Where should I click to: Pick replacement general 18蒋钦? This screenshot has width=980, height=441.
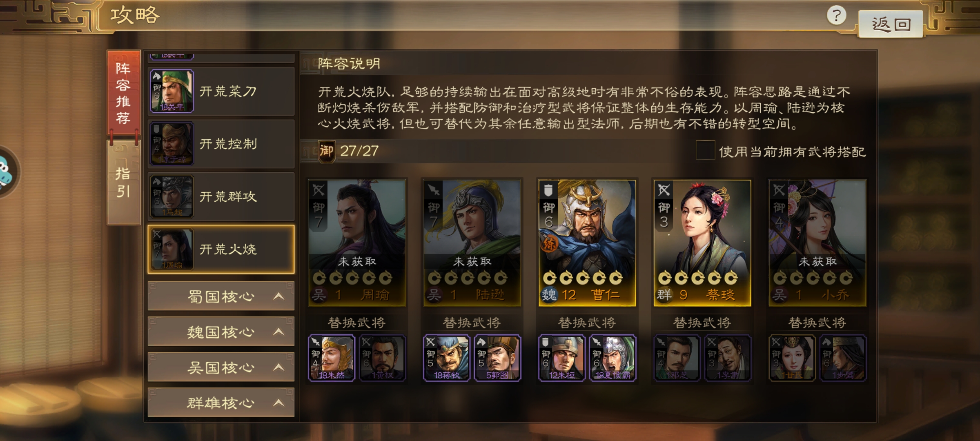pos(446,358)
